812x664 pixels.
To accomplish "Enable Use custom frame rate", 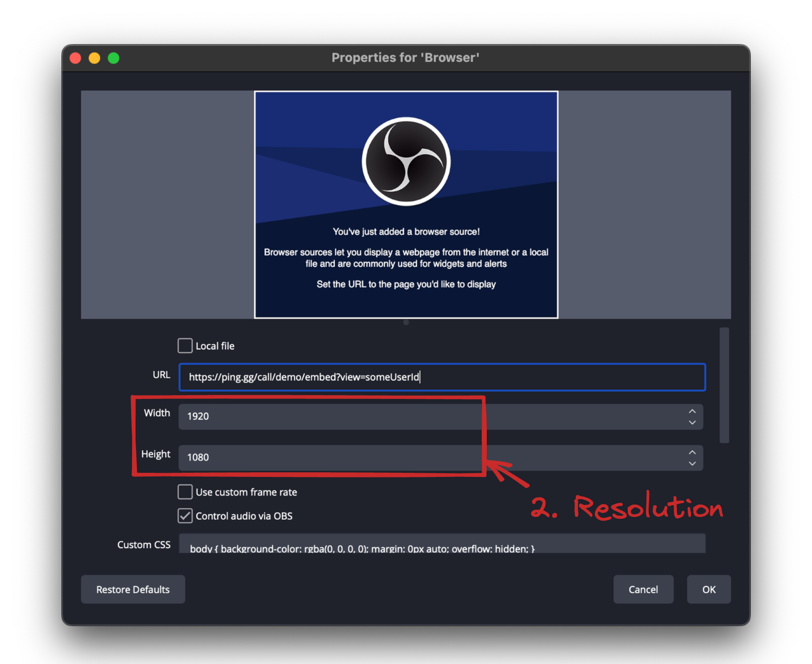I will 185,492.
